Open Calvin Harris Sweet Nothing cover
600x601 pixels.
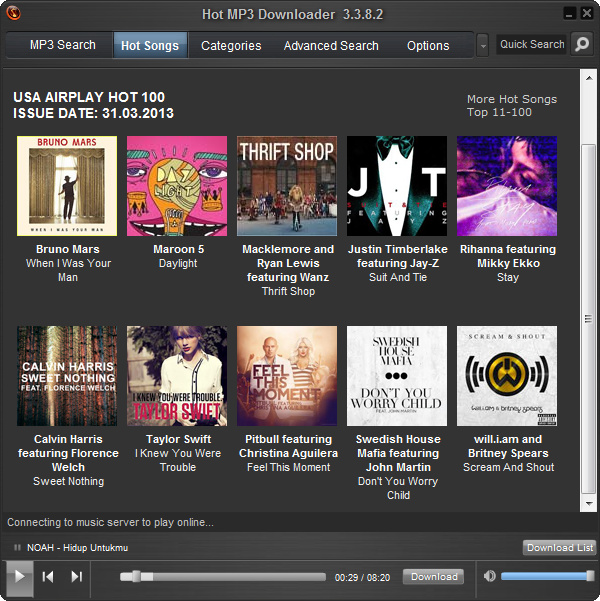(x=67, y=376)
